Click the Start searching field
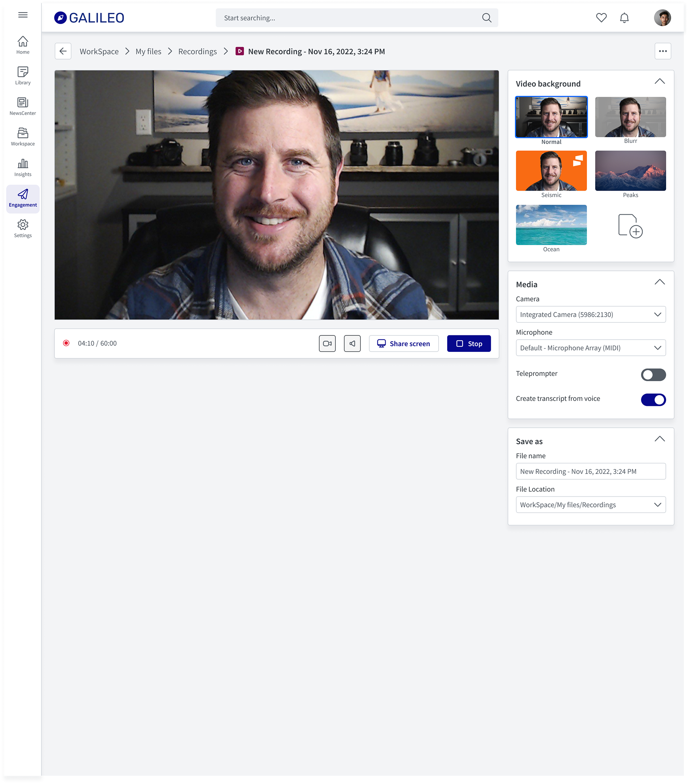Viewport: 688px width, 784px height. (x=356, y=18)
